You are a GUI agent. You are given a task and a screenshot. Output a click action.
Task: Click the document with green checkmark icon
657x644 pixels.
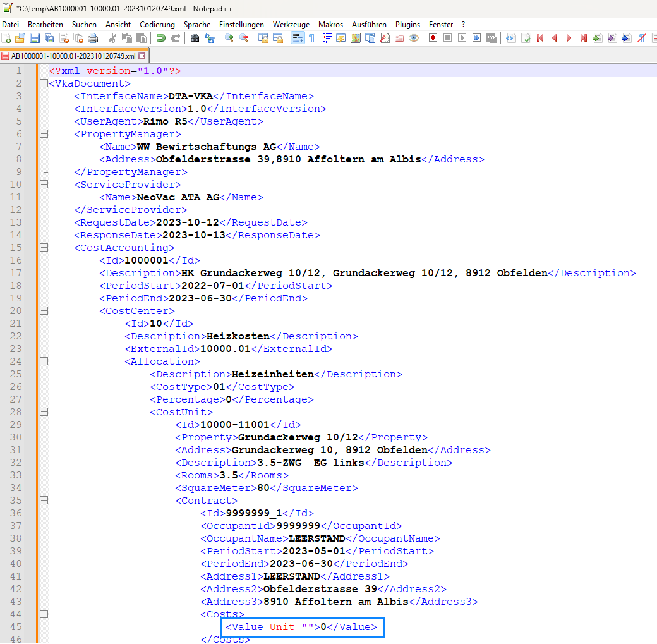526,39
